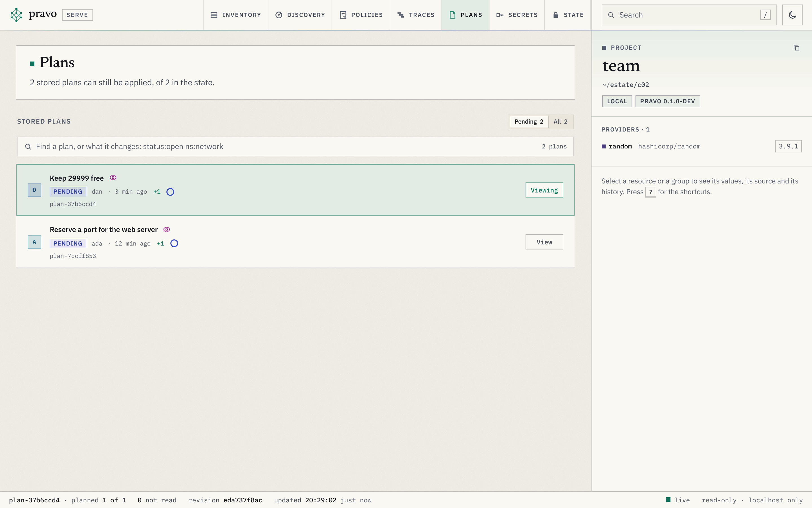Select plan title Reserve a port for the web server
The width and height of the screenshot is (812, 508).
tap(104, 230)
